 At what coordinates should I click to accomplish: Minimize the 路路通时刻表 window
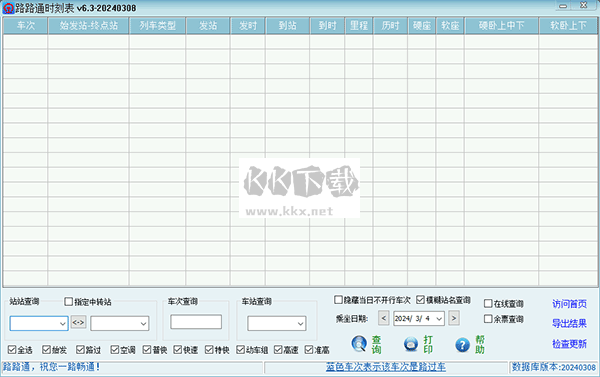click(563, 5)
